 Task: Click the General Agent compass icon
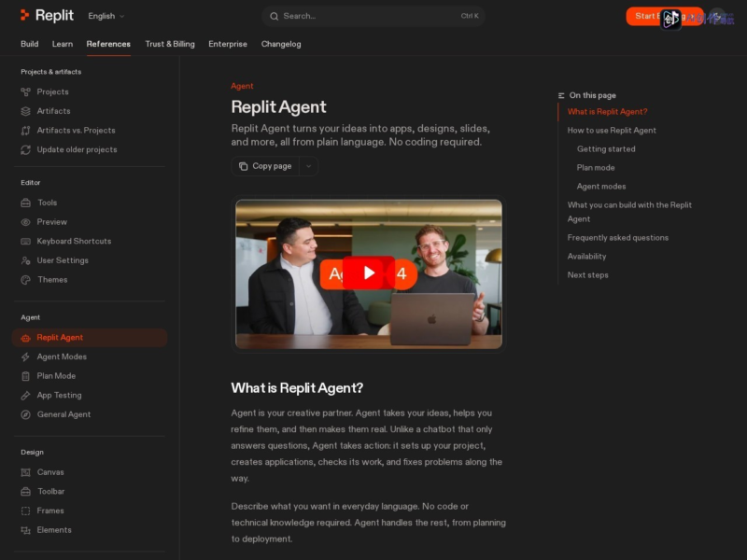click(26, 414)
